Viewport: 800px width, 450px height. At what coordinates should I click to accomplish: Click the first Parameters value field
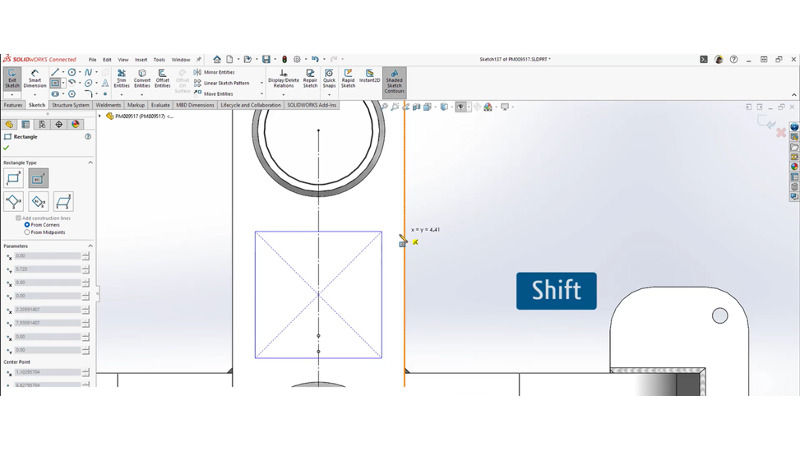coord(47,256)
